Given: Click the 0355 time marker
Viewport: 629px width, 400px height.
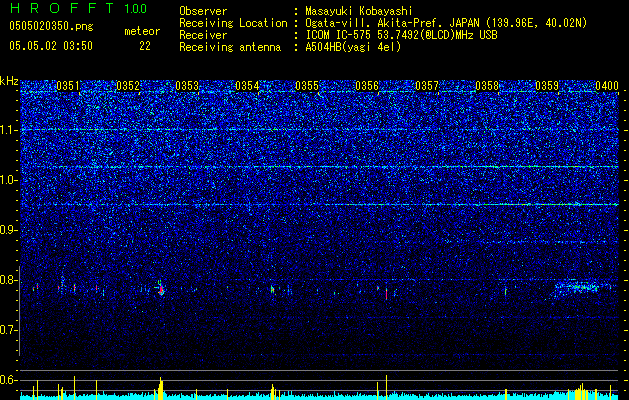Looking at the screenshot, I should pos(307,86).
